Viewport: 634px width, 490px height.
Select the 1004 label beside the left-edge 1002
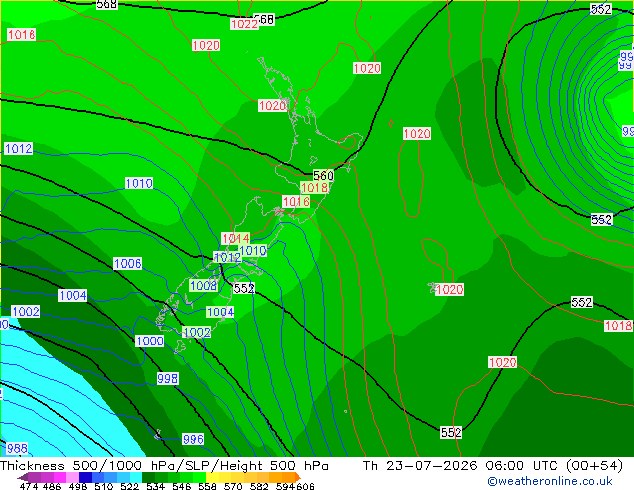coord(73,295)
